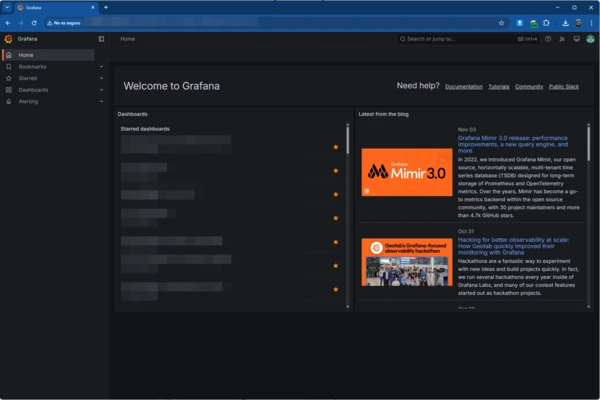
Task: Open the Mimir 3.0 blog thumbnail
Action: pos(407,172)
